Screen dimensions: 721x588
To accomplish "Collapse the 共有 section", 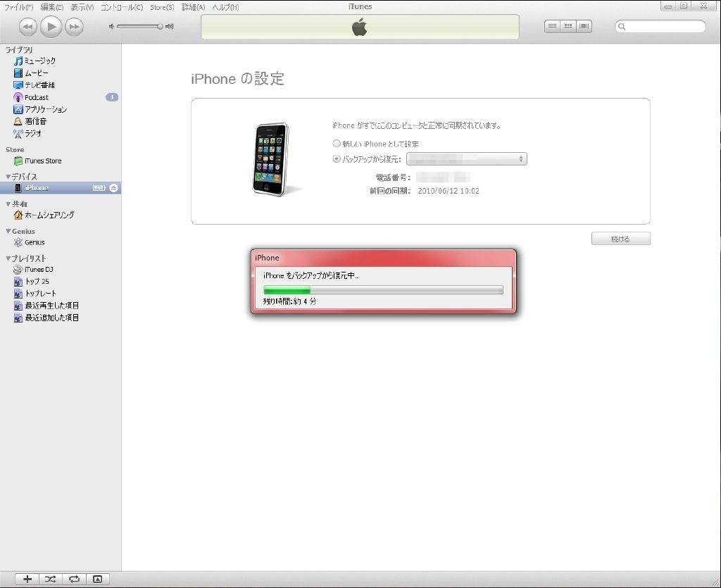I will point(8,204).
